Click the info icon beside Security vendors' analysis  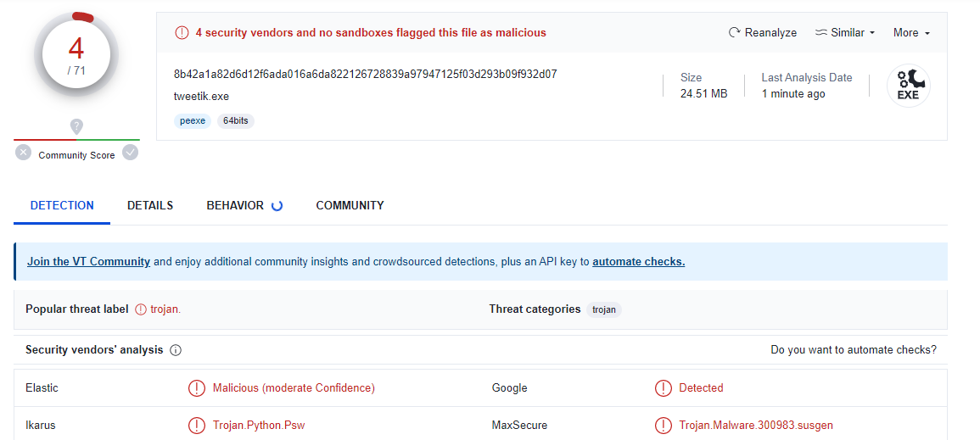coord(176,350)
